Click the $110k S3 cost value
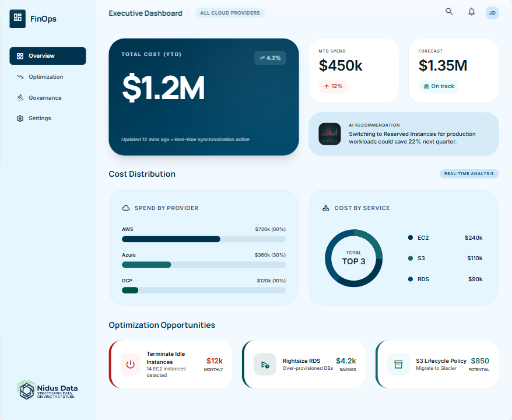512x420 pixels. coord(475,258)
